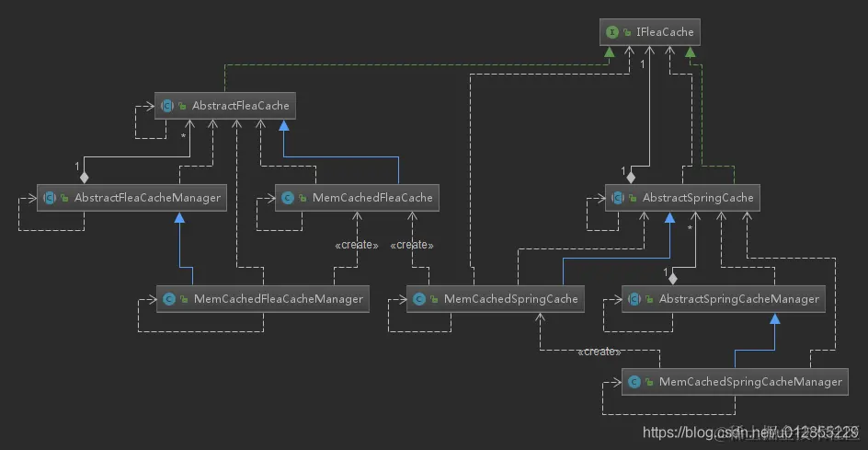The height and width of the screenshot is (450, 868).
Task: Click the visibility lock icon on AbstractSpringCache
Action: pos(633,199)
